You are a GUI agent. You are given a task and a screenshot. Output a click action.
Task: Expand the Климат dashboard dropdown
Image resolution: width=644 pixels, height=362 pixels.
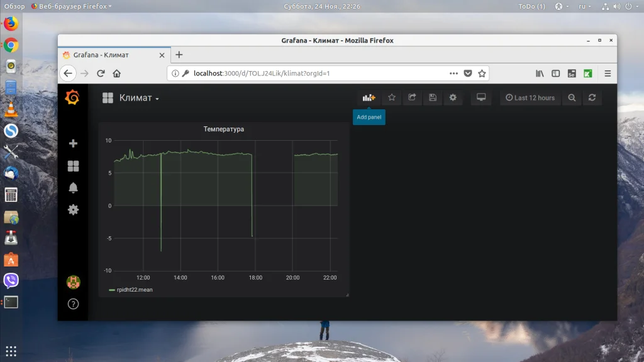click(x=139, y=98)
